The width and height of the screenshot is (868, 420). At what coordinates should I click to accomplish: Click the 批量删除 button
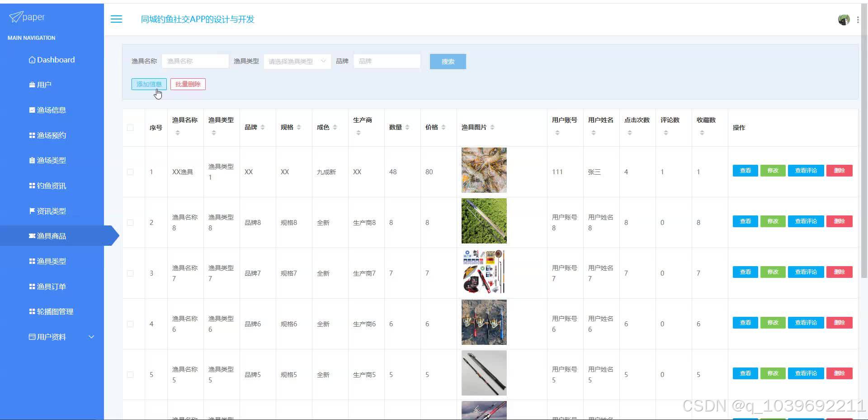(188, 84)
